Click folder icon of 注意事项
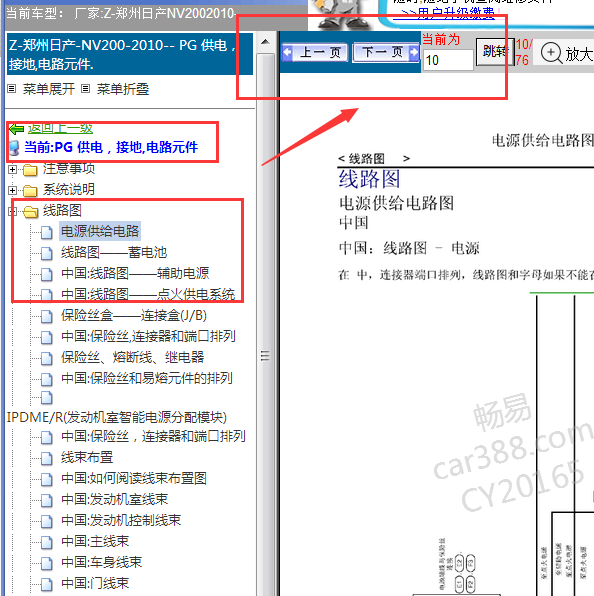The width and height of the screenshot is (594, 596). coord(30,170)
